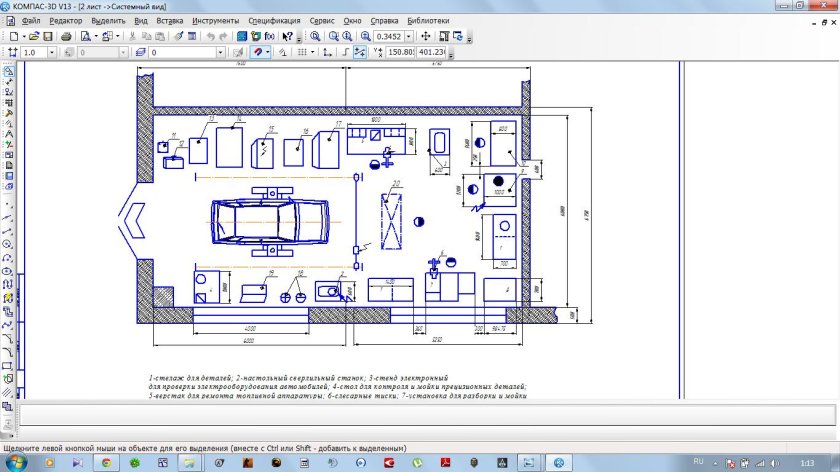Click the Undo arrow icon
The height and width of the screenshot is (472, 840).
point(211,36)
